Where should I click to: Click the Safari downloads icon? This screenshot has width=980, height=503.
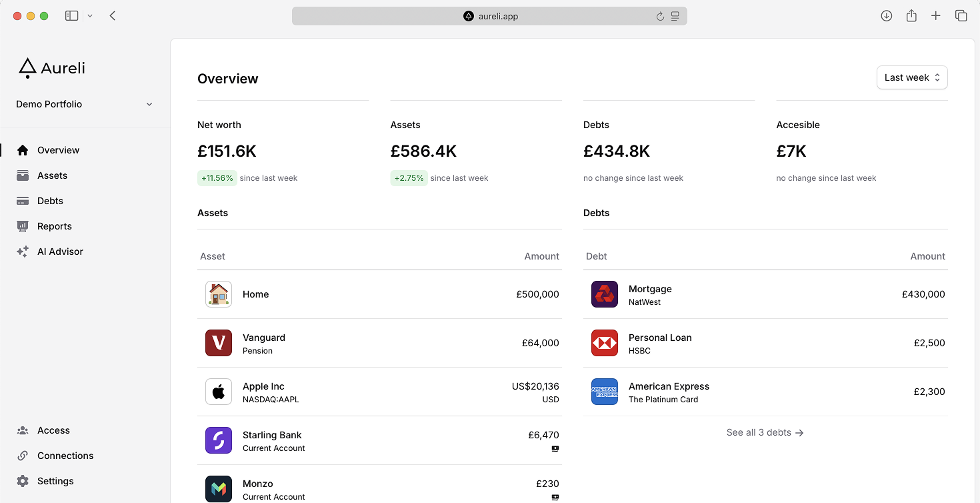click(x=886, y=16)
